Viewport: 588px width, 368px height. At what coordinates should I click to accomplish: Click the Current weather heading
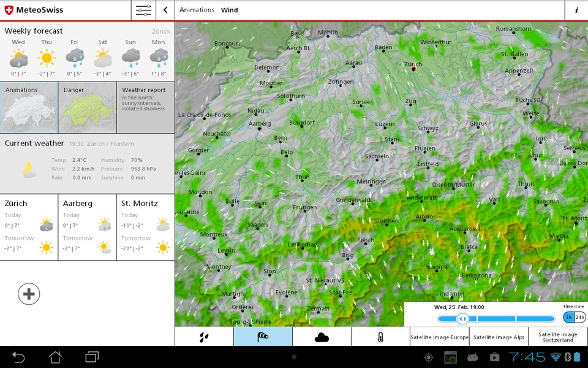click(34, 144)
